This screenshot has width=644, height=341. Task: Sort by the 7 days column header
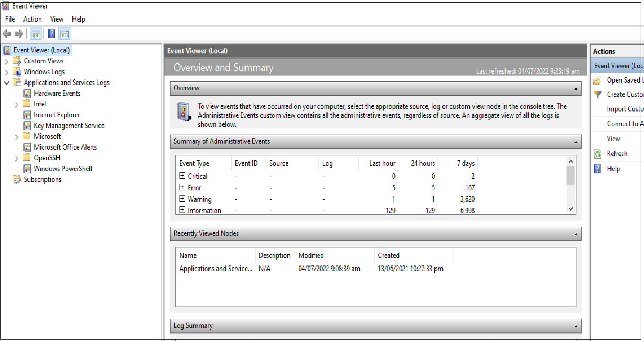click(x=458, y=163)
